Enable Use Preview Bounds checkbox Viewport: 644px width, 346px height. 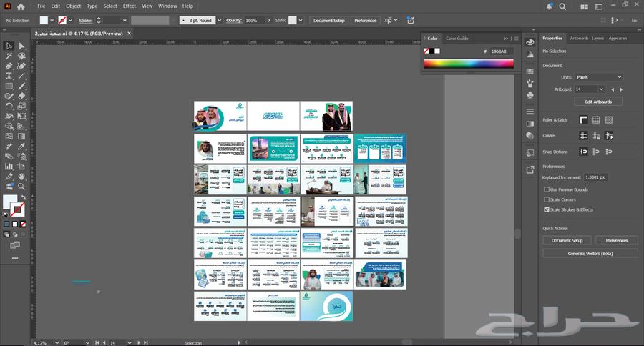coord(547,189)
